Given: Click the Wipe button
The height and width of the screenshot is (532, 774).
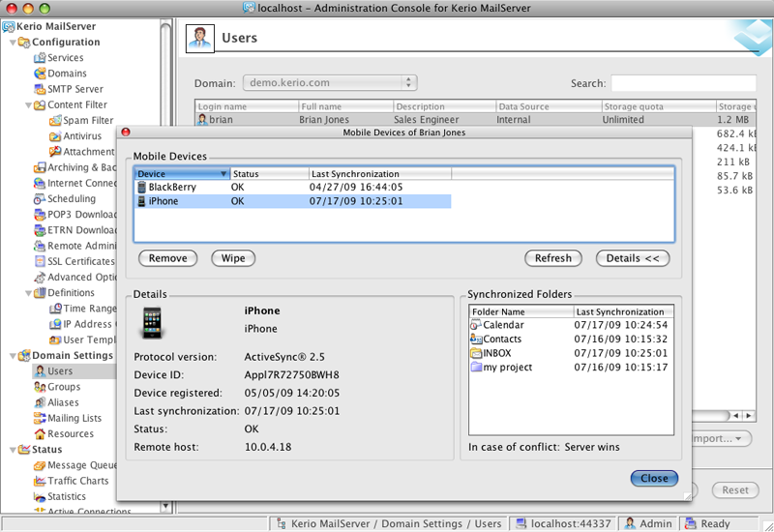Looking at the screenshot, I should [233, 258].
